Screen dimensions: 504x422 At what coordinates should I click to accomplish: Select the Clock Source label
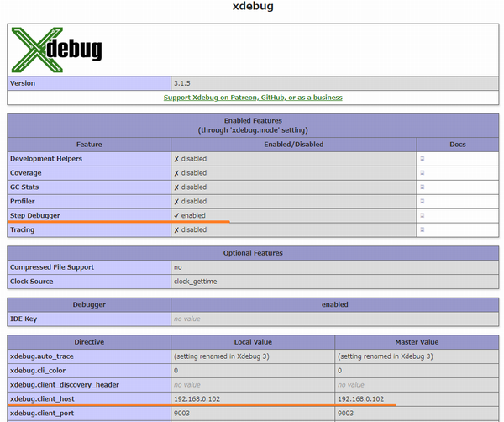click(x=32, y=282)
